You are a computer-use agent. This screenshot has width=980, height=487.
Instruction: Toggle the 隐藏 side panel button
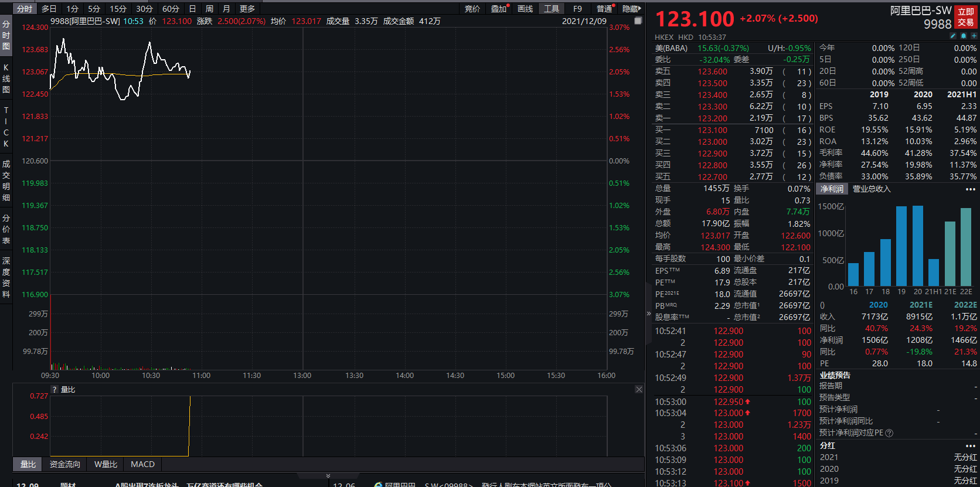632,9
